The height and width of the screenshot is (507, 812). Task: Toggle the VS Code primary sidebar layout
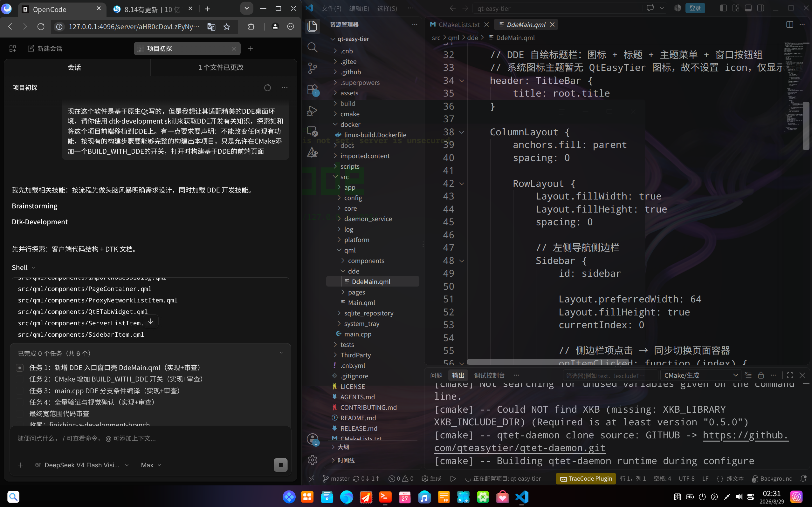click(723, 8)
